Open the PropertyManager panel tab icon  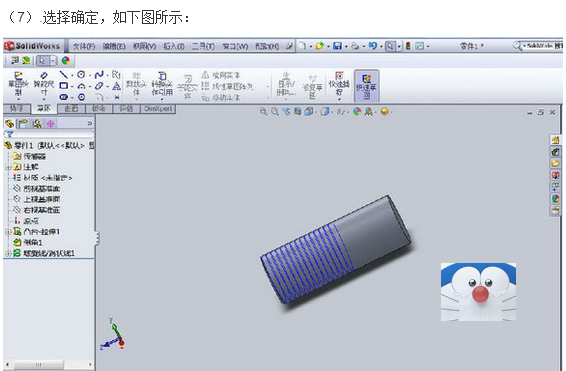click(x=23, y=124)
